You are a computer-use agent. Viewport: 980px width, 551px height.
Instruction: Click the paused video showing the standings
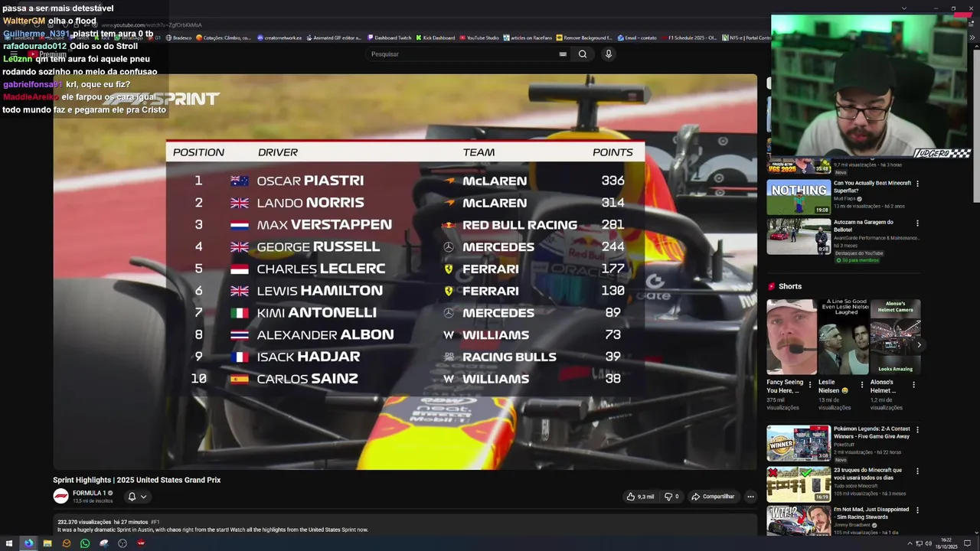[x=405, y=272]
